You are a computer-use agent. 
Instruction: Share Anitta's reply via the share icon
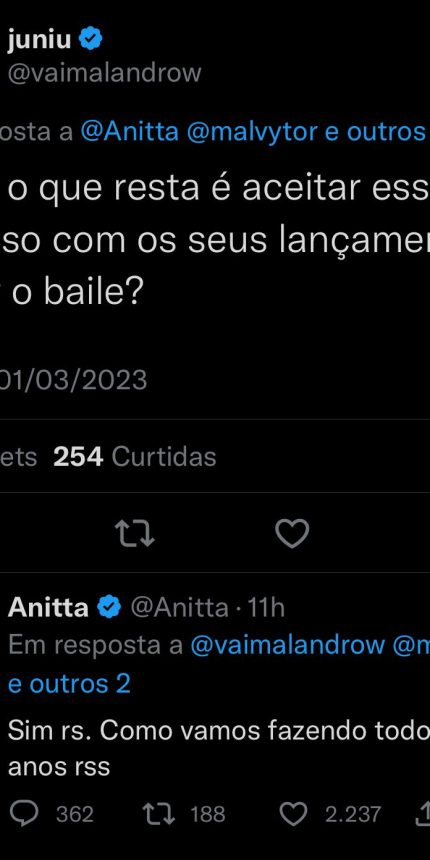pos(422,814)
